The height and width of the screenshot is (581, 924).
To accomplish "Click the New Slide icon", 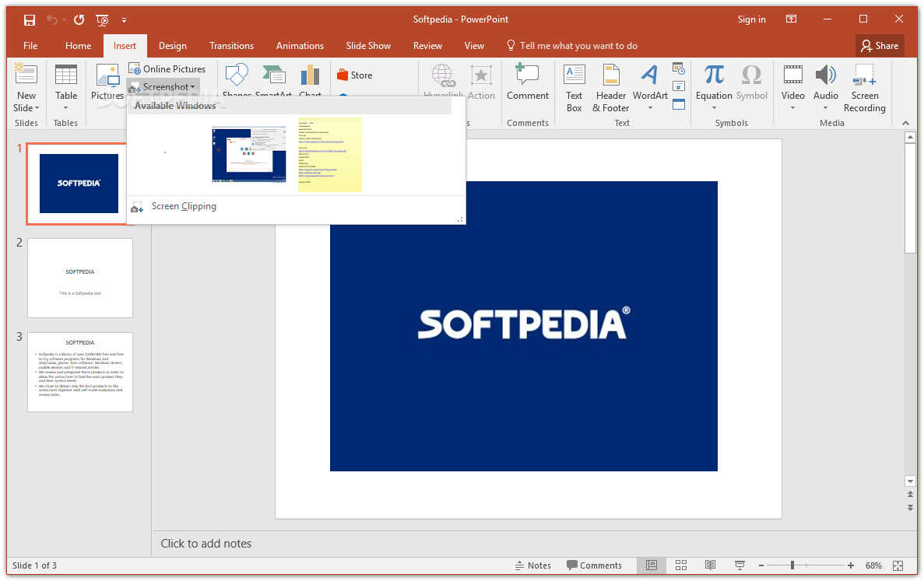I will [x=26, y=75].
